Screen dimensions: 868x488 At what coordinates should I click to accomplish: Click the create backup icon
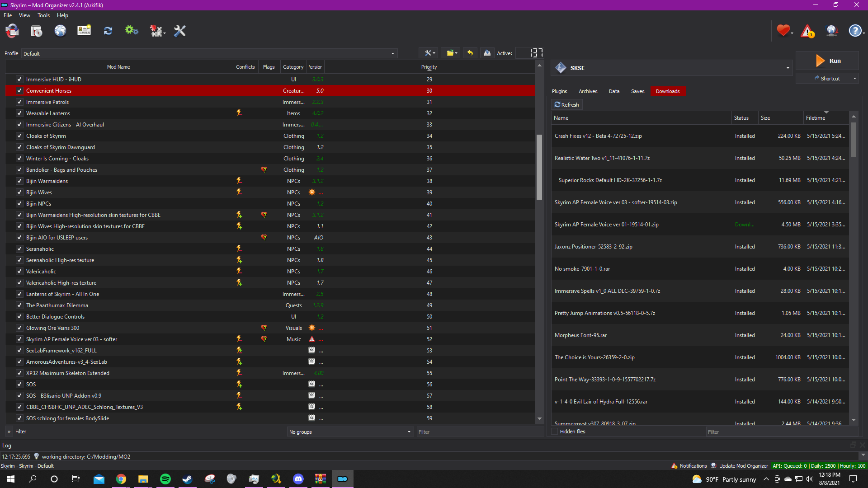[487, 53]
